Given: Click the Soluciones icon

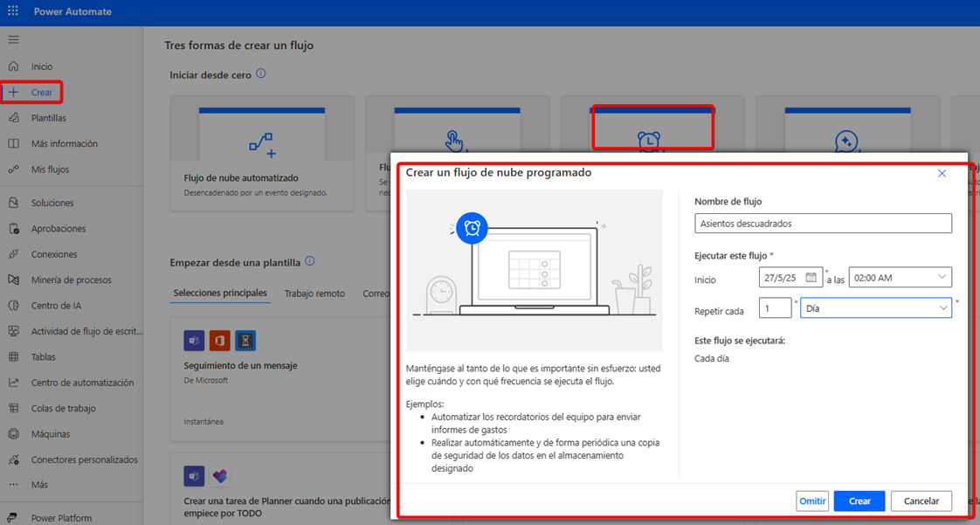Looking at the screenshot, I should pos(13,204).
